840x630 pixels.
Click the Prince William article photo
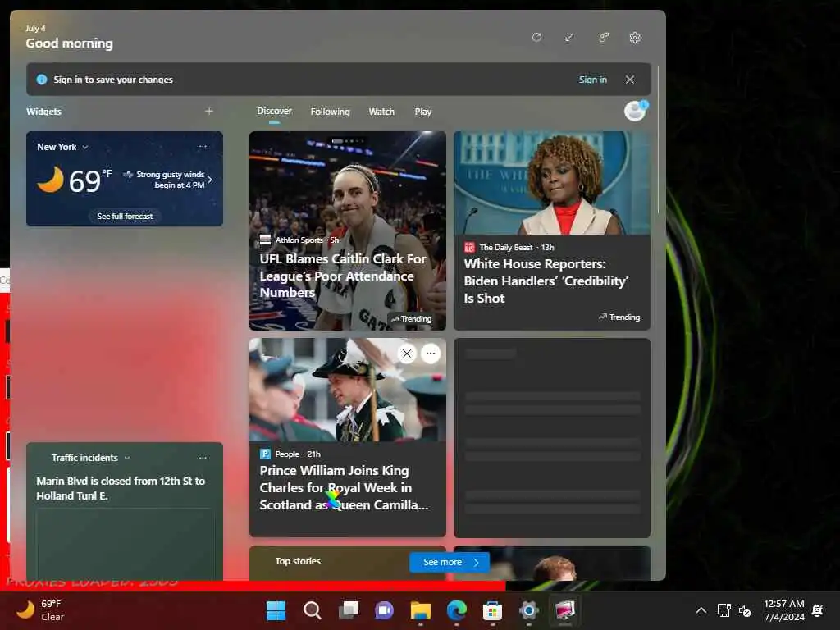(x=347, y=390)
